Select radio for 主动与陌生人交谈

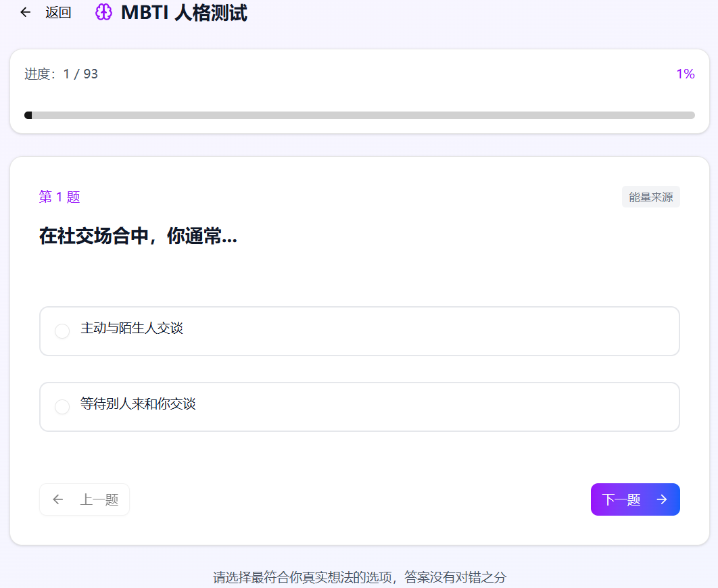point(62,331)
